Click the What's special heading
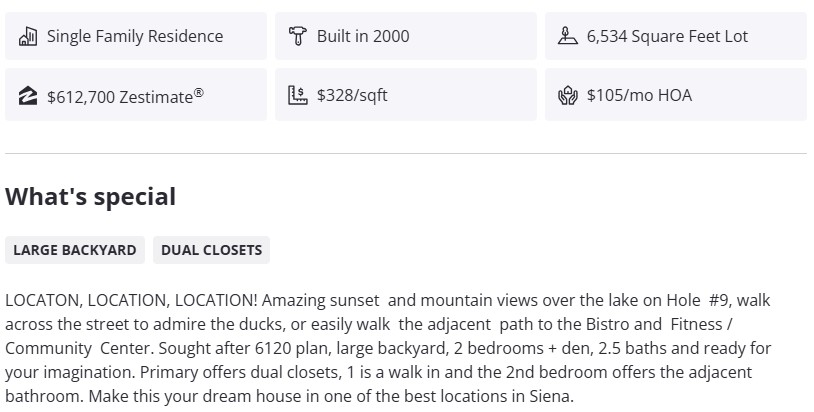Image resolution: width=814 pixels, height=412 pixels. [90, 196]
